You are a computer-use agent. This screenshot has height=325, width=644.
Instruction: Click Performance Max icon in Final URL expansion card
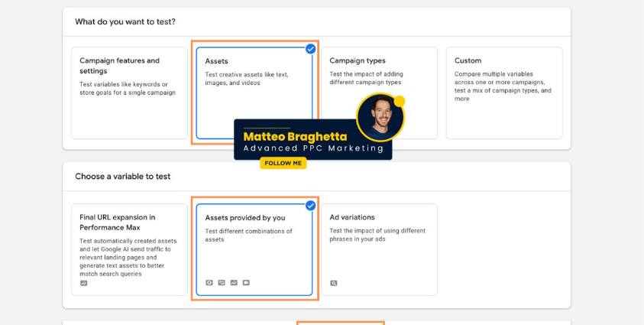(83, 283)
